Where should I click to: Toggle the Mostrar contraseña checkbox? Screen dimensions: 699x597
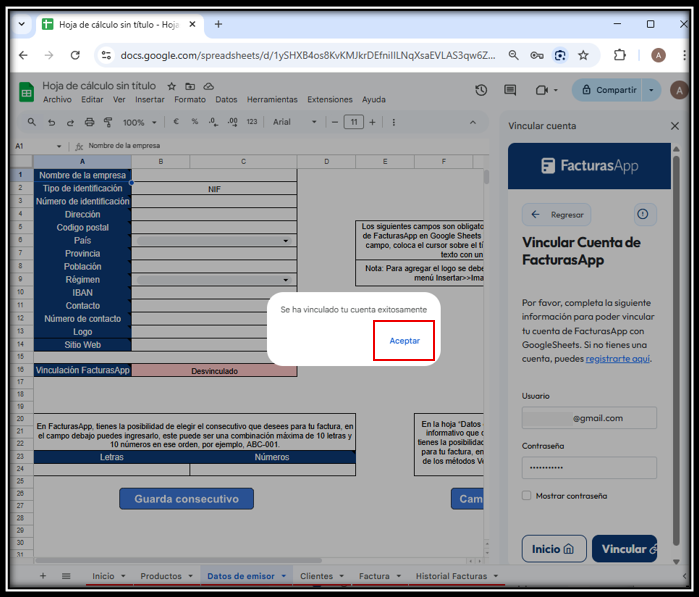(527, 495)
